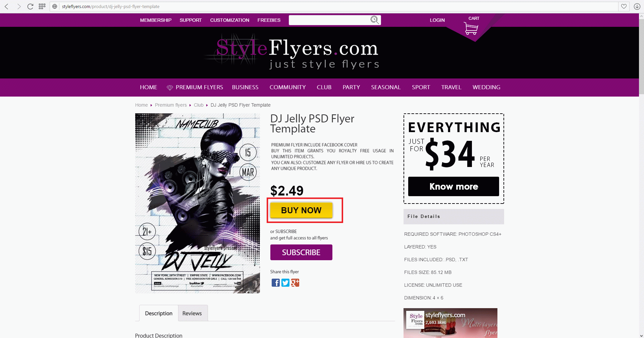Viewport: 644px width, 338px height.
Task: Click the purple SUBSCRIBE button
Action: (x=301, y=252)
